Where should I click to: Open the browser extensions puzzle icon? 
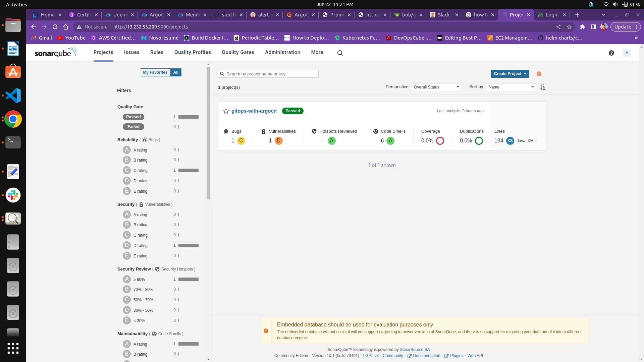(583, 27)
